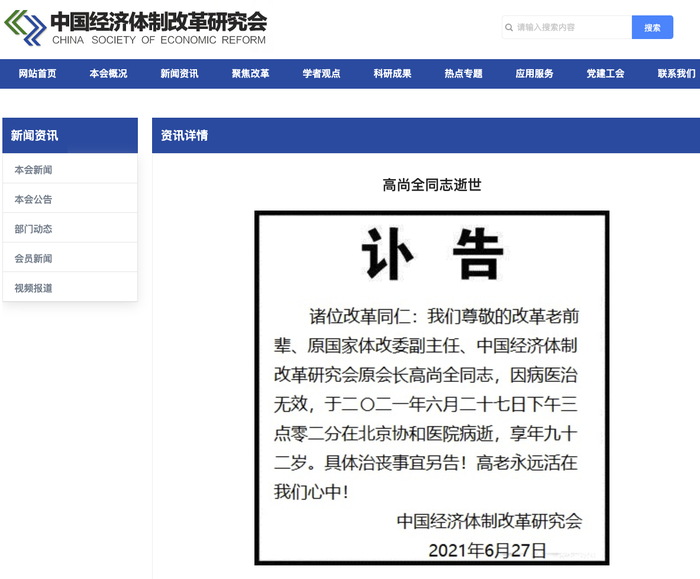Click the magnifier icon in search box
The width and height of the screenshot is (700, 579).
(x=509, y=28)
